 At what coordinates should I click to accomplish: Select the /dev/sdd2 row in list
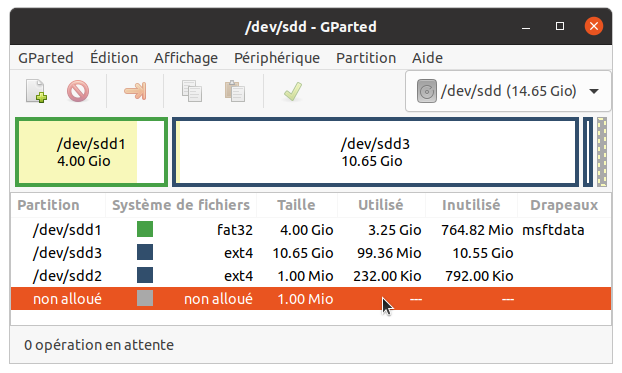311,276
